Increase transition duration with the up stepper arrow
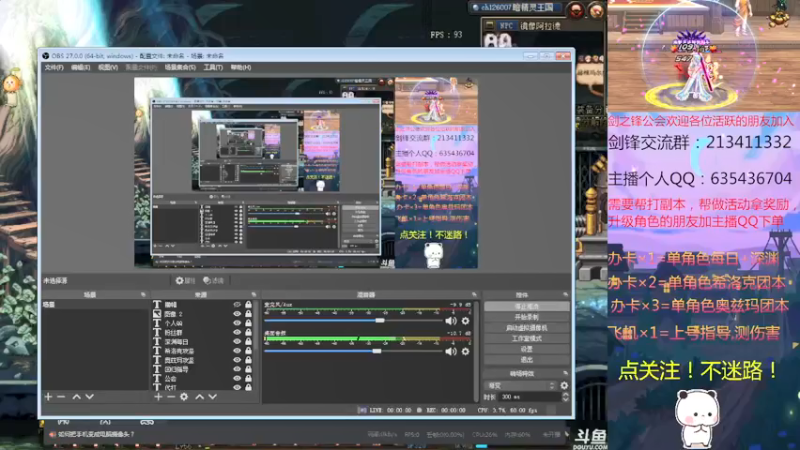This screenshot has width=800, height=450. pos(565,394)
